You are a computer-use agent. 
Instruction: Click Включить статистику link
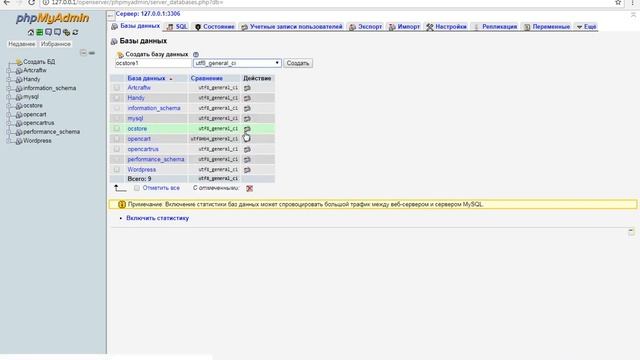tap(158, 218)
